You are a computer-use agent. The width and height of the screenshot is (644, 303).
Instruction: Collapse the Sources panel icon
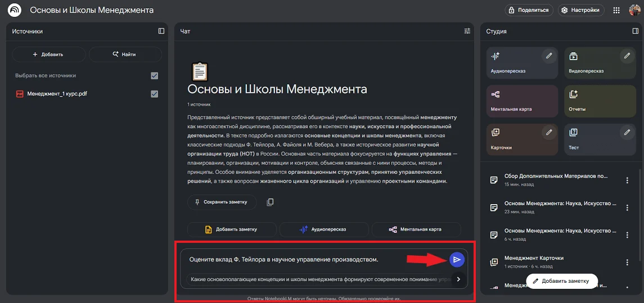coord(161,31)
